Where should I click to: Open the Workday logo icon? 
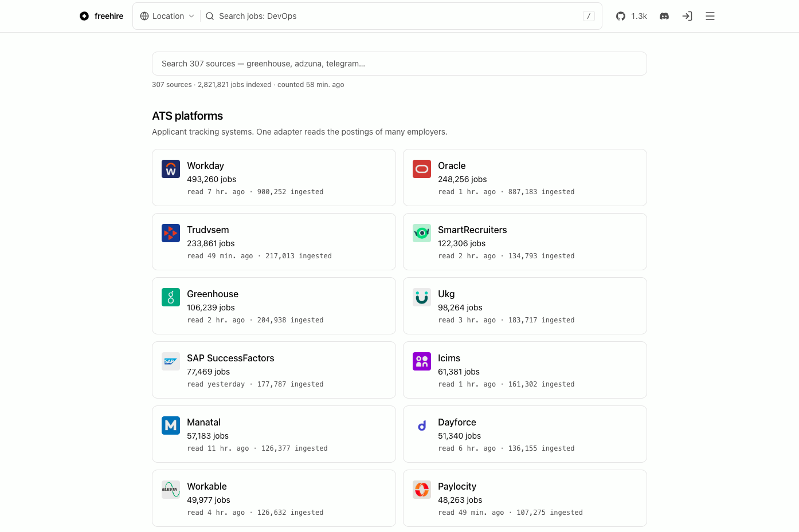(171, 169)
